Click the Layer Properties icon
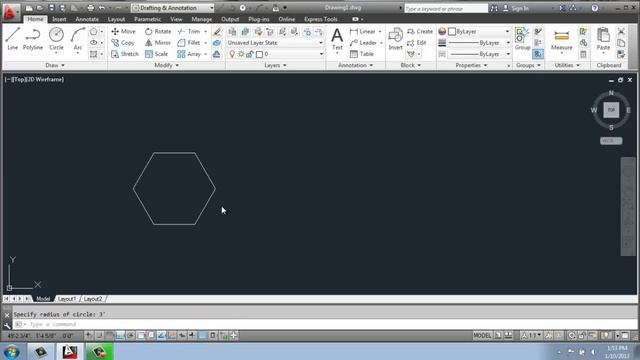 232,31
